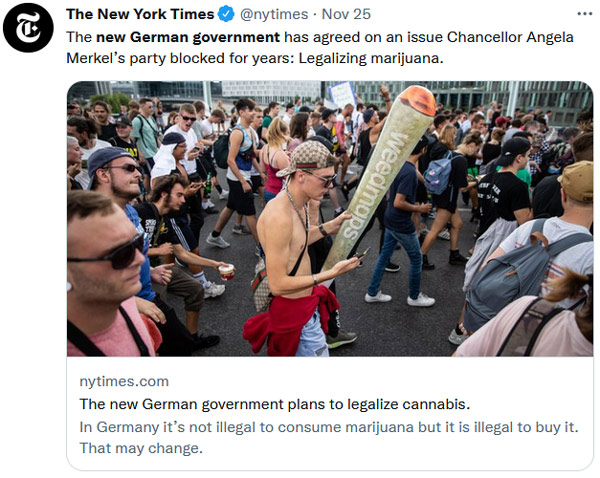Open the protest crowd photo in card
Screen dimensions: 600x478
point(330,219)
